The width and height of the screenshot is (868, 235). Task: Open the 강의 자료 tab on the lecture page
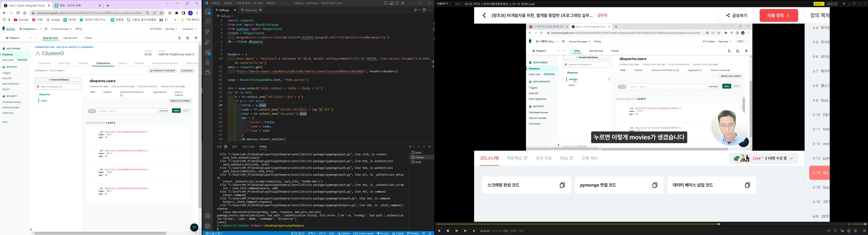click(543, 158)
